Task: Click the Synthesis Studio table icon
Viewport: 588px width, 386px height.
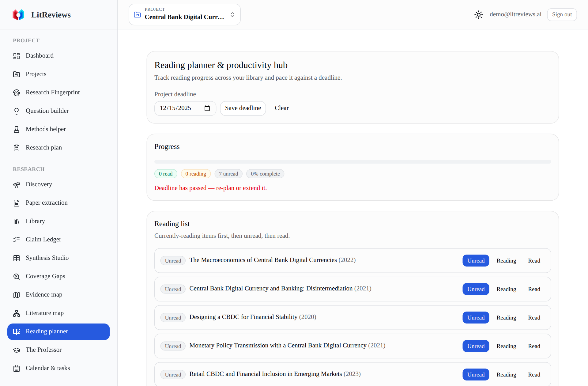Action: click(17, 258)
